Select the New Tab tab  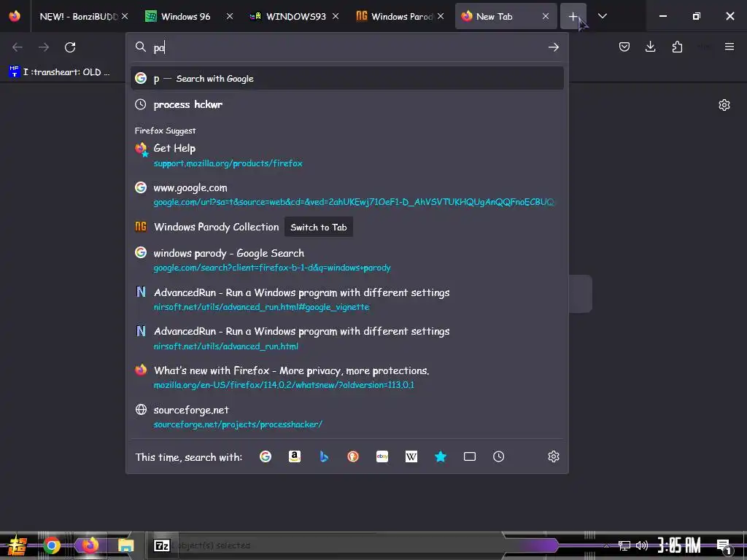point(494,16)
